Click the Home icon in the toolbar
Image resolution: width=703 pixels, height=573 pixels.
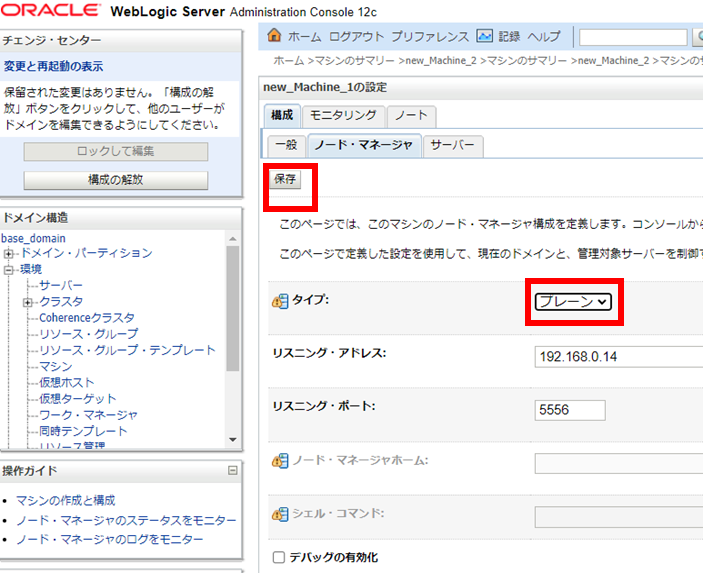[x=275, y=36]
